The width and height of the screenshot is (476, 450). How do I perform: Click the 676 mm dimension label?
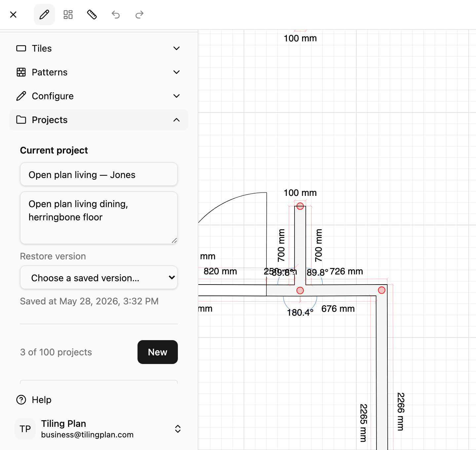click(338, 309)
